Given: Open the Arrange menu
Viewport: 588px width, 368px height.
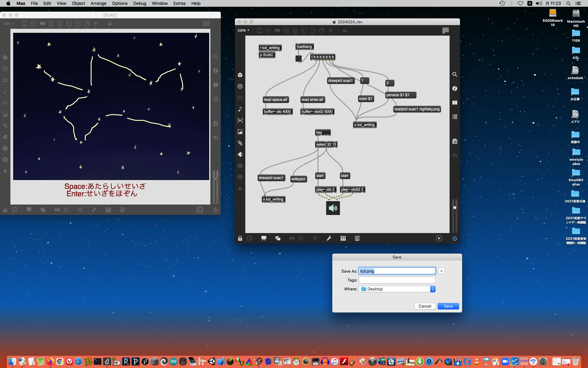Looking at the screenshot, I should (x=98, y=3).
